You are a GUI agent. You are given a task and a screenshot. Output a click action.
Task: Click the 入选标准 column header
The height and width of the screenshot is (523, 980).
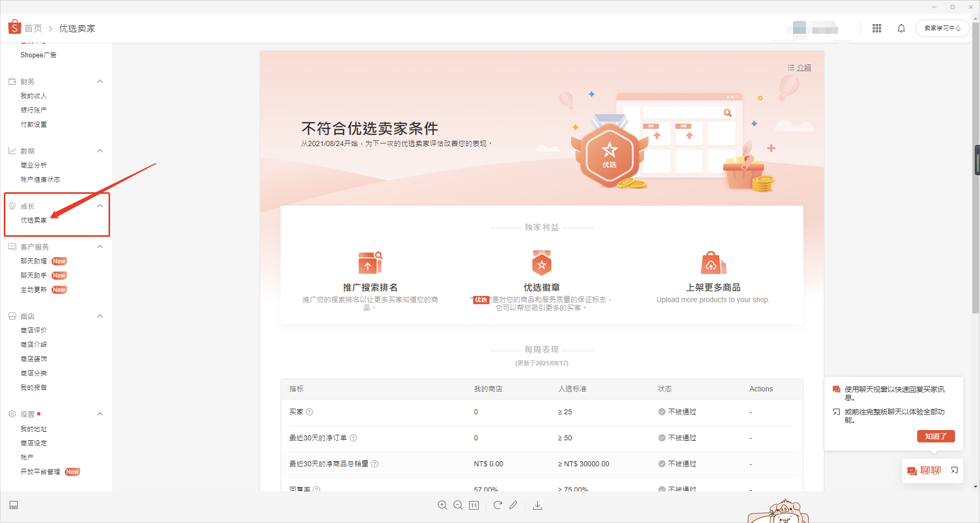pyautogui.click(x=573, y=389)
